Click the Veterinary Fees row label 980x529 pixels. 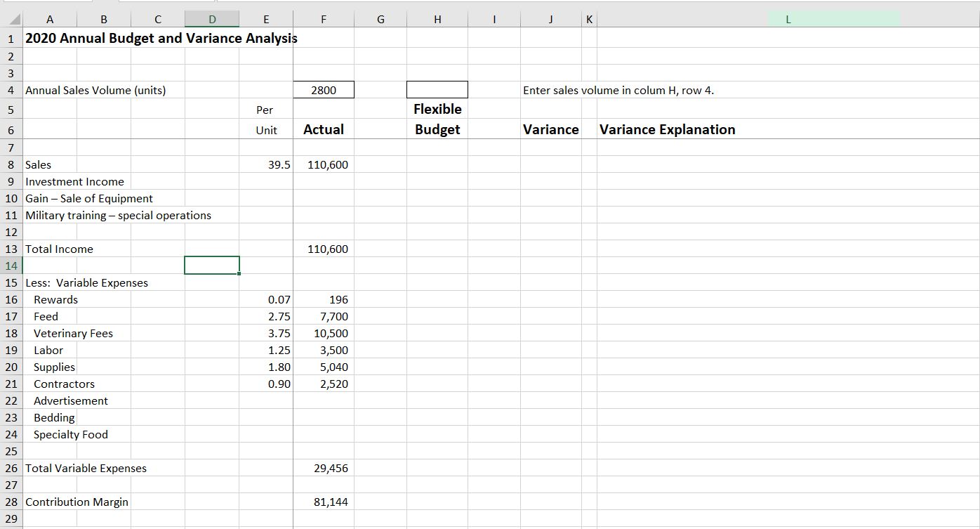coord(73,333)
